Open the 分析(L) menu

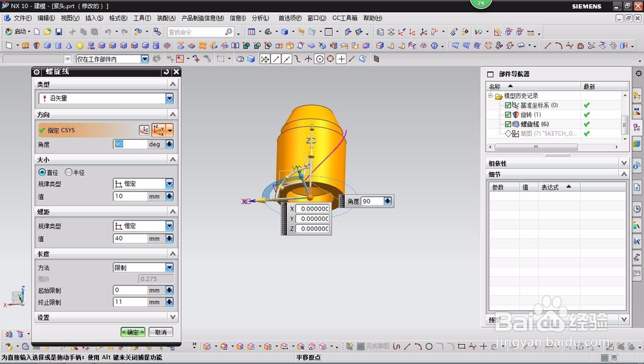tap(260, 18)
